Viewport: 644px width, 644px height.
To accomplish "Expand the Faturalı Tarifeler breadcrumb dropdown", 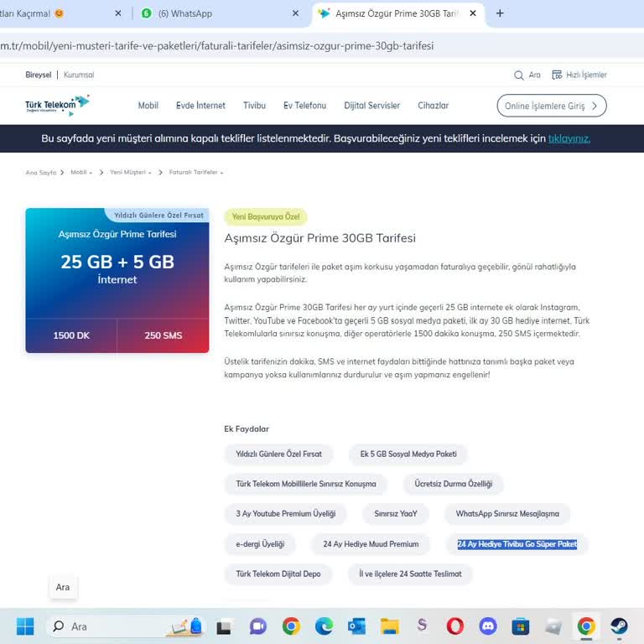I will [196, 173].
